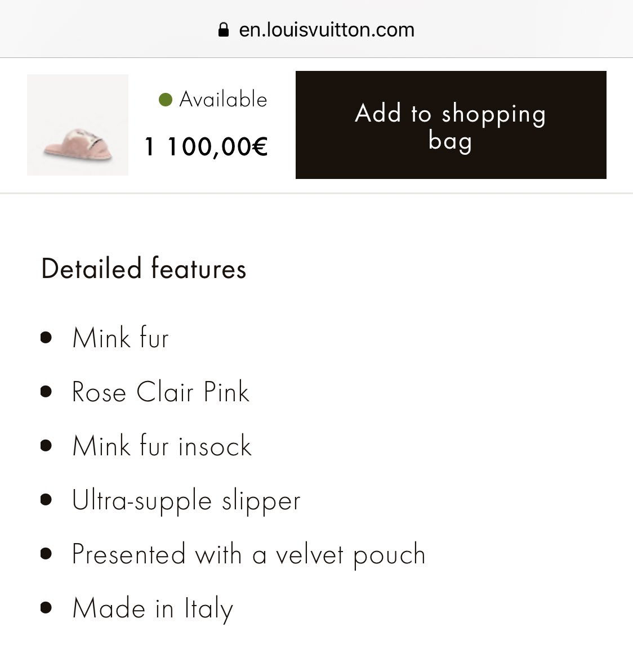Image resolution: width=633 pixels, height=672 pixels.
Task: Click the green availability dot
Action: pos(165,100)
